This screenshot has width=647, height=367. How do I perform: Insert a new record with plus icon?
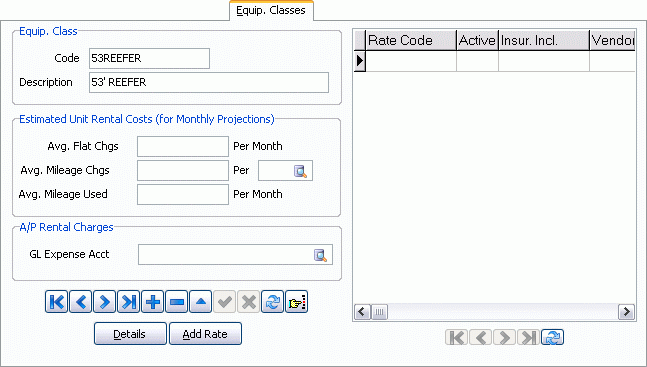click(153, 302)
